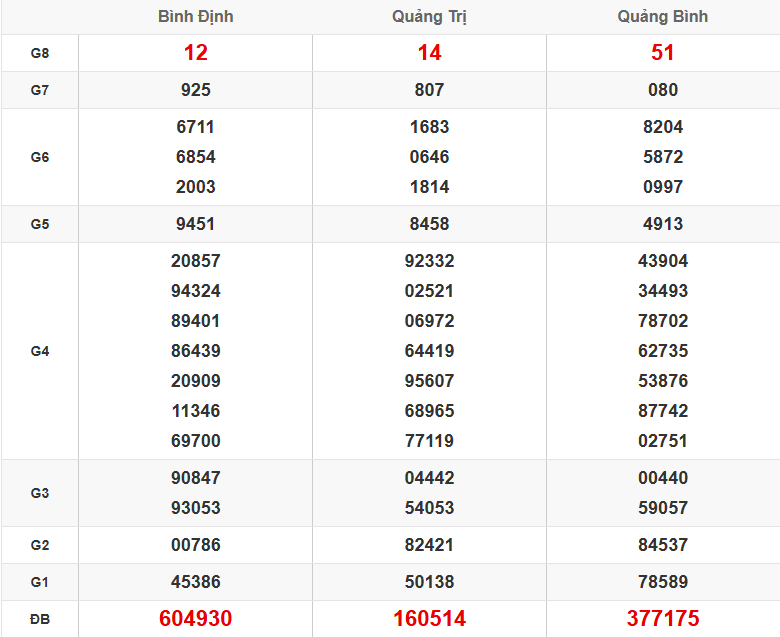Click the G6 prize row label

[40, 157]
